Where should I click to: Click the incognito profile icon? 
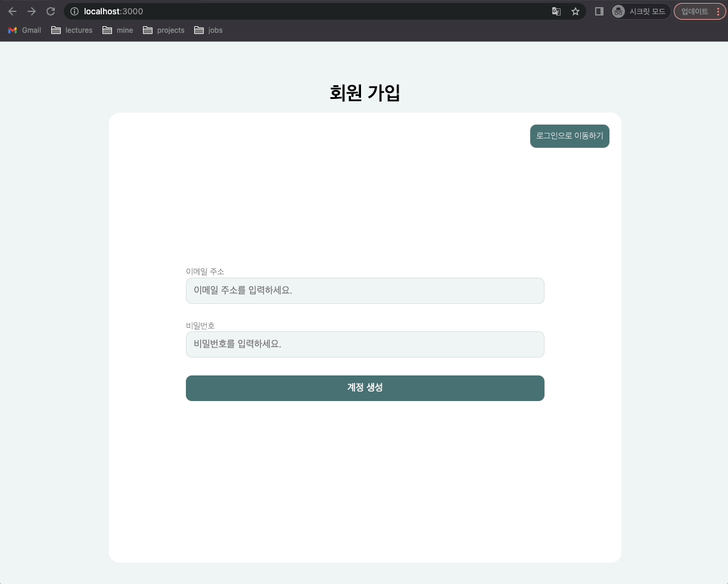tap(618, 11)
